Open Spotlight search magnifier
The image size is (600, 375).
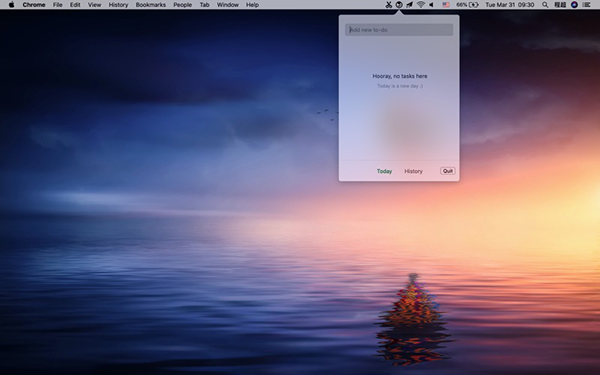[x=545, y=5]
